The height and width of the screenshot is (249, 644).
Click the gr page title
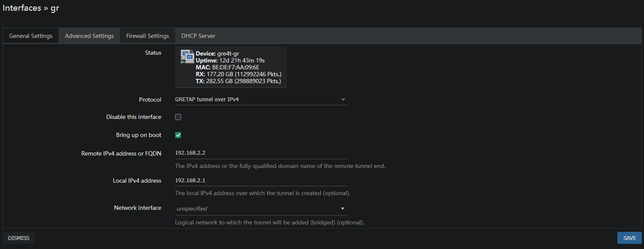[x=55, y=7]
